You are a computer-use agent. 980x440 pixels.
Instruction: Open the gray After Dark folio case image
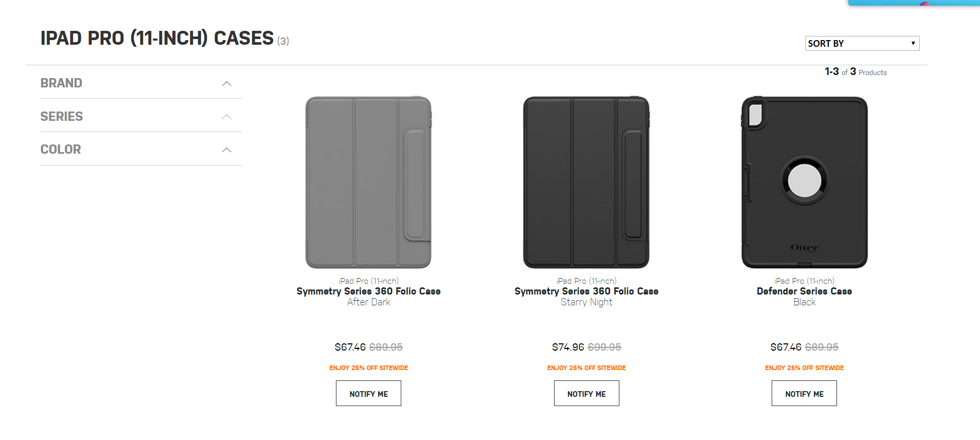coord(368,182)
